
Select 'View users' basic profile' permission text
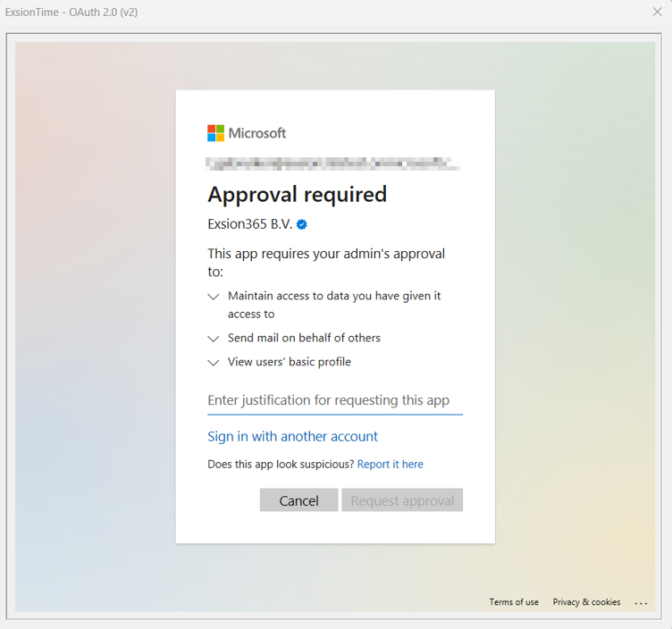pos(289,363)
